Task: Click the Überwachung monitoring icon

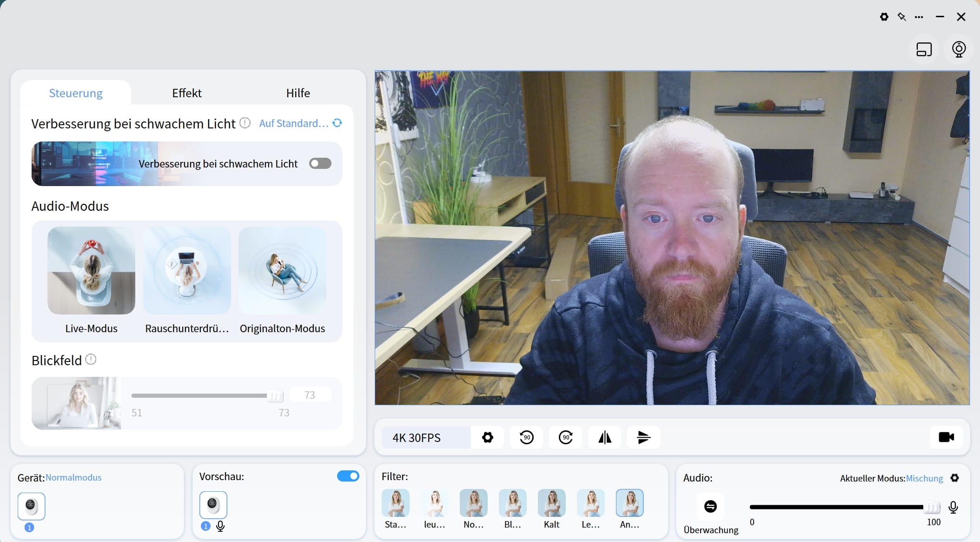Action: pyautogui.click(x=710, y=506)
